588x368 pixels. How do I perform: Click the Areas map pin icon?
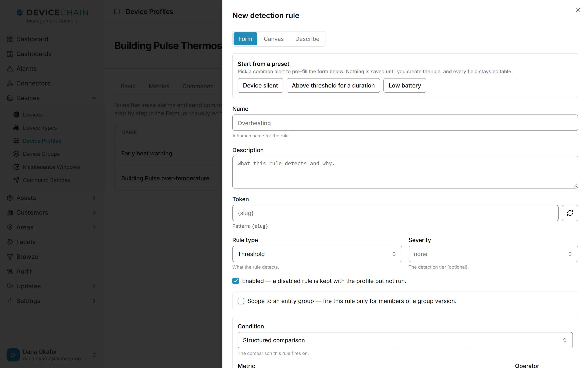[10, 227]
